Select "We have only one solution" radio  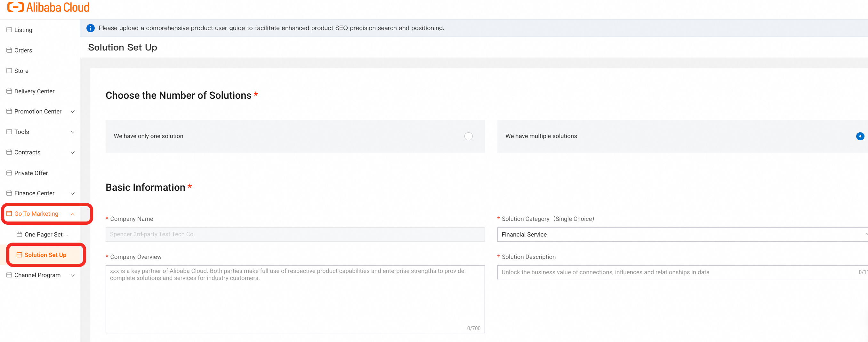(468, 136)
